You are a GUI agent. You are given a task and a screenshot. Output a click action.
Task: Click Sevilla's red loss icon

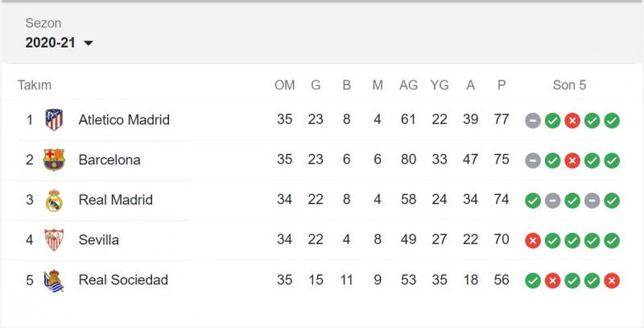[533, 241]
